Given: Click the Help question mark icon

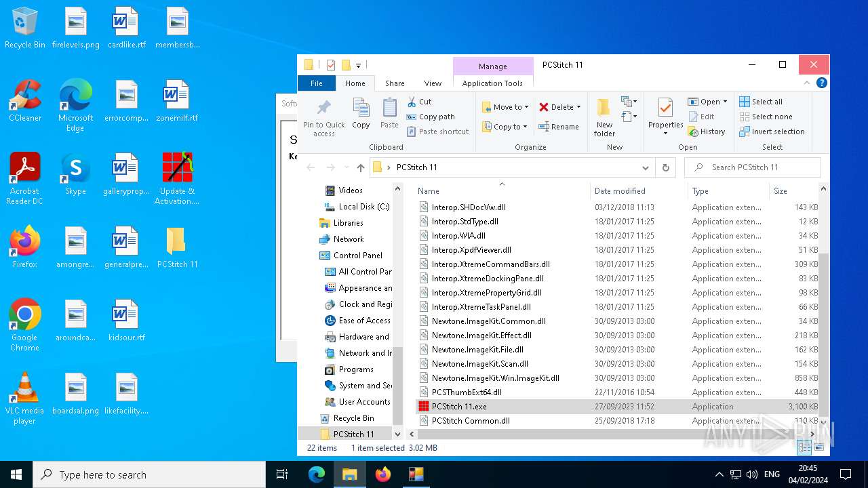Looking at the screenshot, I should (x=821, y=83).
